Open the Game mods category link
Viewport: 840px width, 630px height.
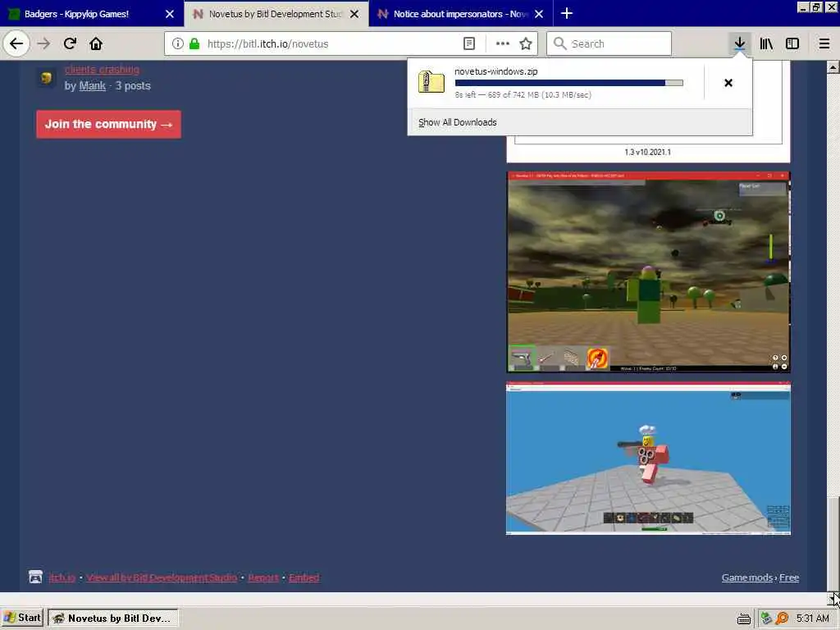(746, 577)
